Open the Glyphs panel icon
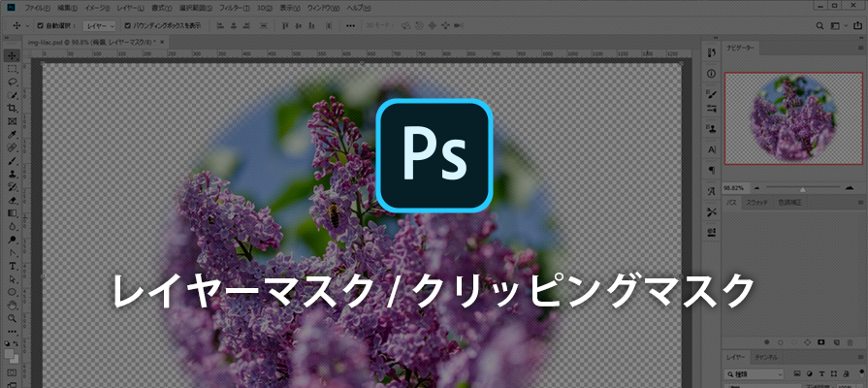Screen dimensions: 868x388 click(712, 191)
